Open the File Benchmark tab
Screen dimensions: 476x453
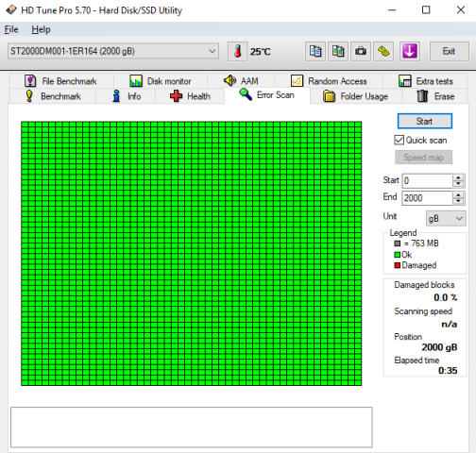coord(61,81)
